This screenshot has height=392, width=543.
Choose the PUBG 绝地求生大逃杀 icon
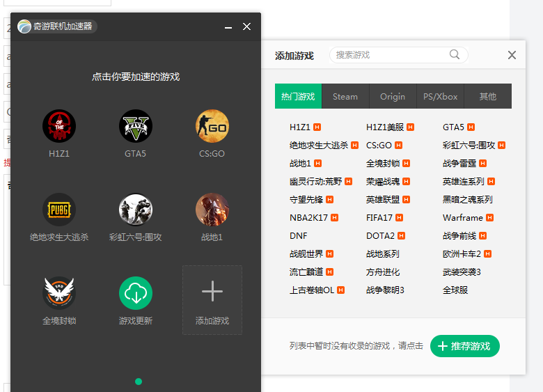coord(59,210)
